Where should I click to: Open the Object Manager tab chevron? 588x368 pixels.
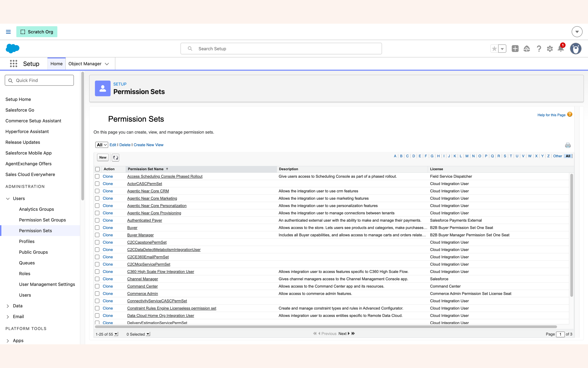pos(107,64)
